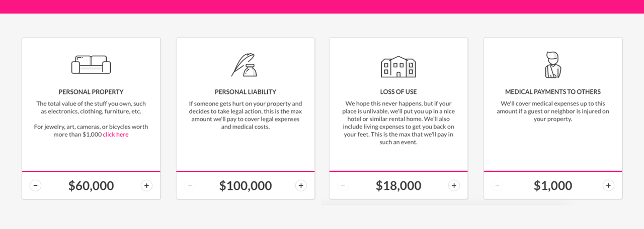Click the quill and ink Personal Liability icon

click(245, 65)
